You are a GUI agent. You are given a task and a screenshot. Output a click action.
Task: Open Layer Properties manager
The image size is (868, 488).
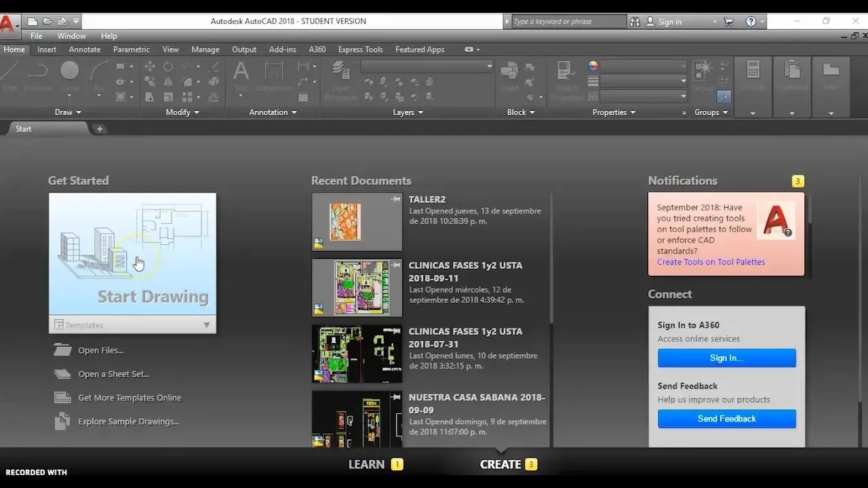click(340, 80)
